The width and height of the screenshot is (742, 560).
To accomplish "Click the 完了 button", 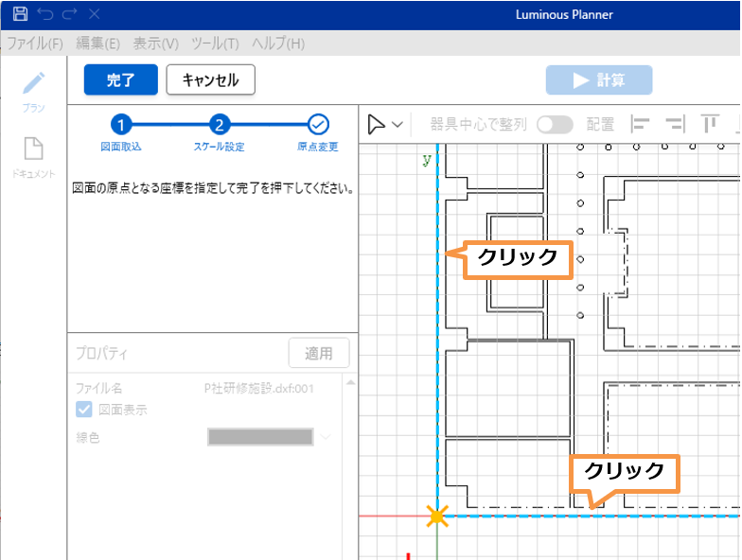I will (120, 80).
